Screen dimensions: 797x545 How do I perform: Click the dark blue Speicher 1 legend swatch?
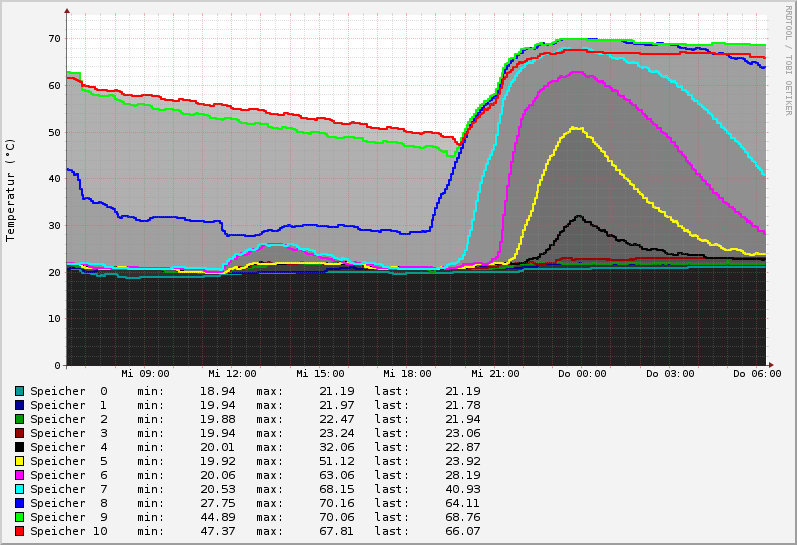pyautogui.click(x=19, y=405)
